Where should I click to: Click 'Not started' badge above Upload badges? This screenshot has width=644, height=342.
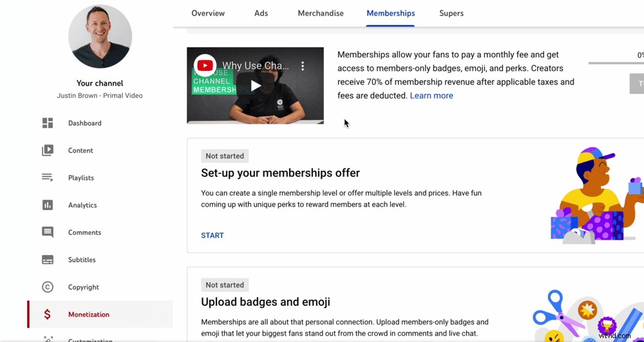tap(225, 285)
